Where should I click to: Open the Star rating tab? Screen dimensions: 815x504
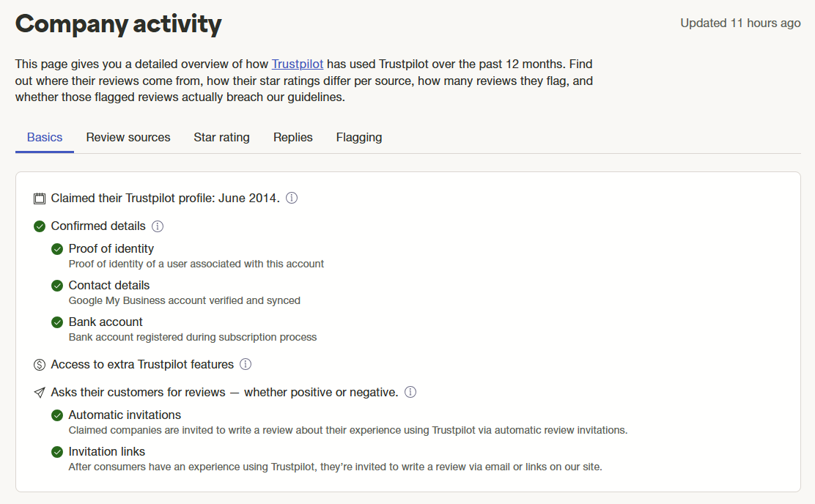point(221,137)
